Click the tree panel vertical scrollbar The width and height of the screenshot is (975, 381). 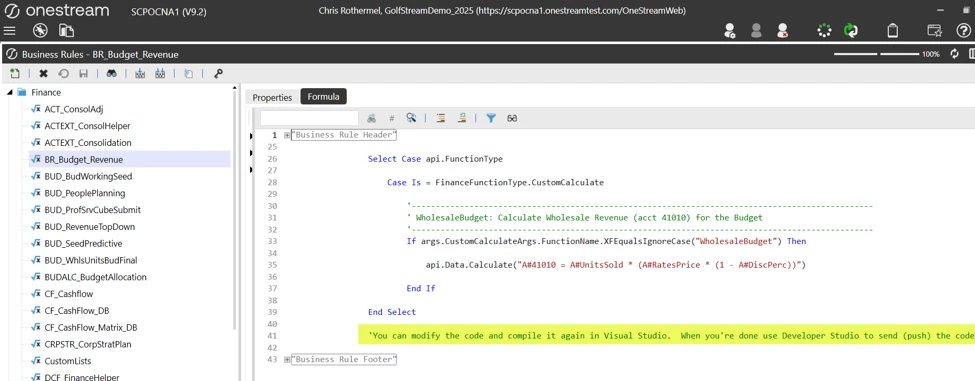click(x=234, y=211)
